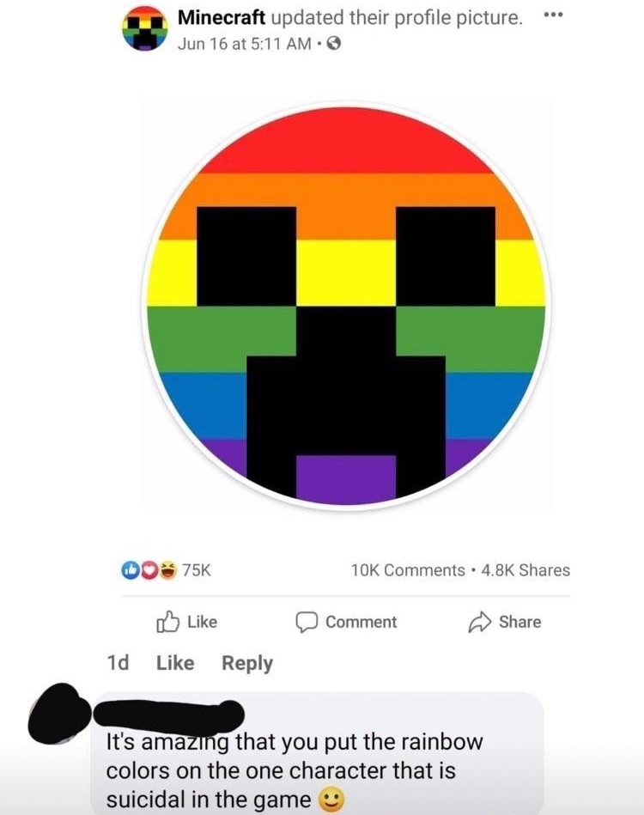
Task: Click the redacted commenter profile picture
Action: (x=58, y=713)
